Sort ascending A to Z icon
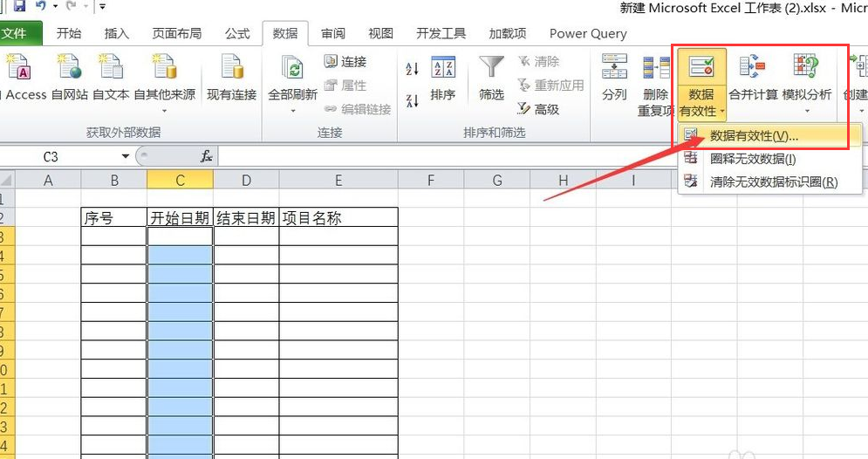The width and height of the screenshot is (868, 459). [x=413, y=69]
